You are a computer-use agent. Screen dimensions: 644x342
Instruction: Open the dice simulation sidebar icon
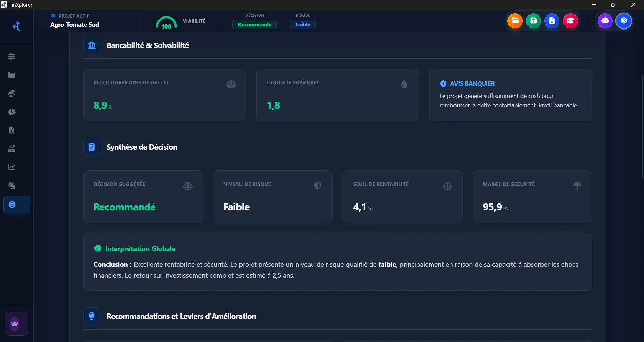(x=12, y=185)
